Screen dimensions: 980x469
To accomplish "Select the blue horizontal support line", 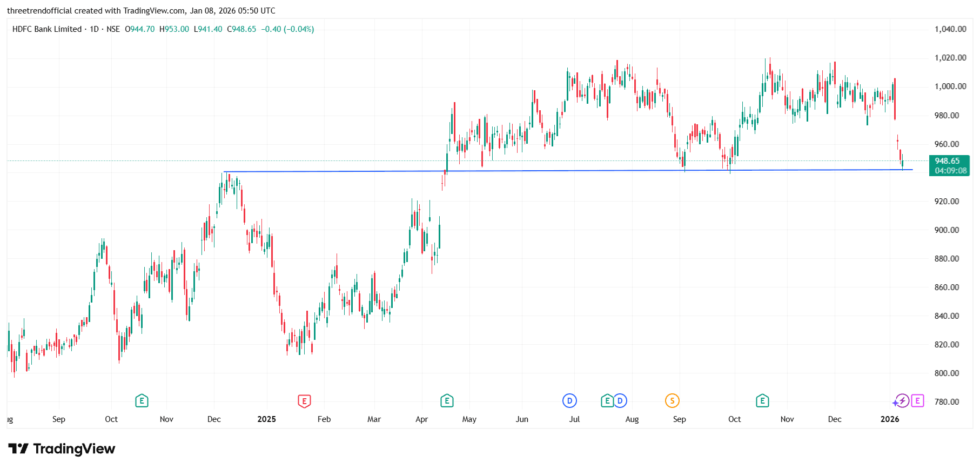I will (x=567, y=171).
